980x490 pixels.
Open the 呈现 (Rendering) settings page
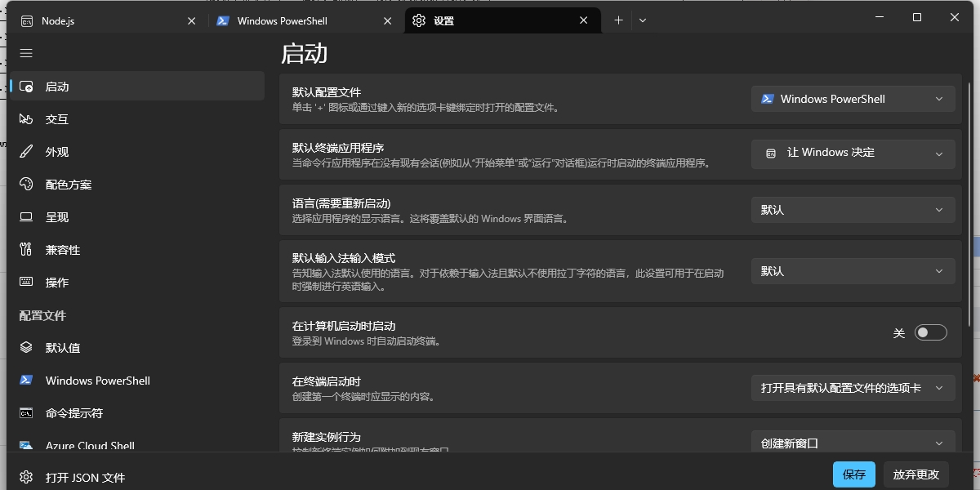(57, 216)
